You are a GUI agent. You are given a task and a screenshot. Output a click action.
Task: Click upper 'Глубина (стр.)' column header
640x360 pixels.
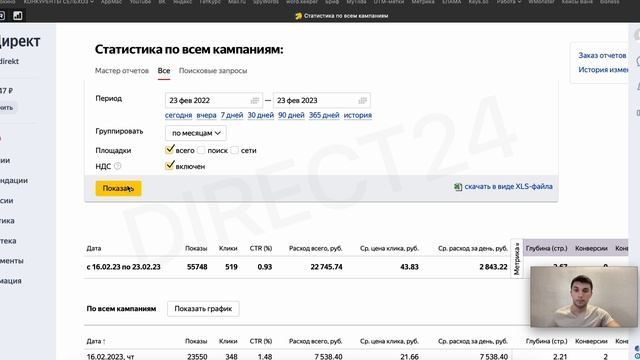pos(547,248)
